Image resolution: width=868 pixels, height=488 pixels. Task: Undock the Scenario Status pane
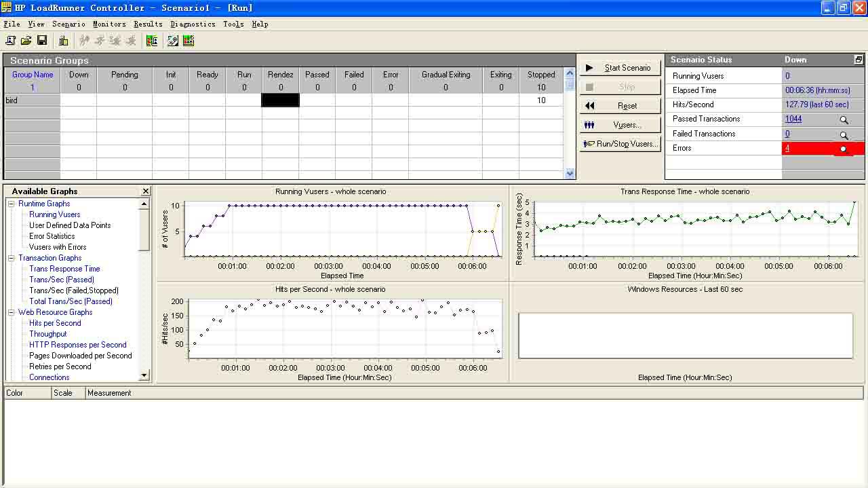click(x=859, y=60)
